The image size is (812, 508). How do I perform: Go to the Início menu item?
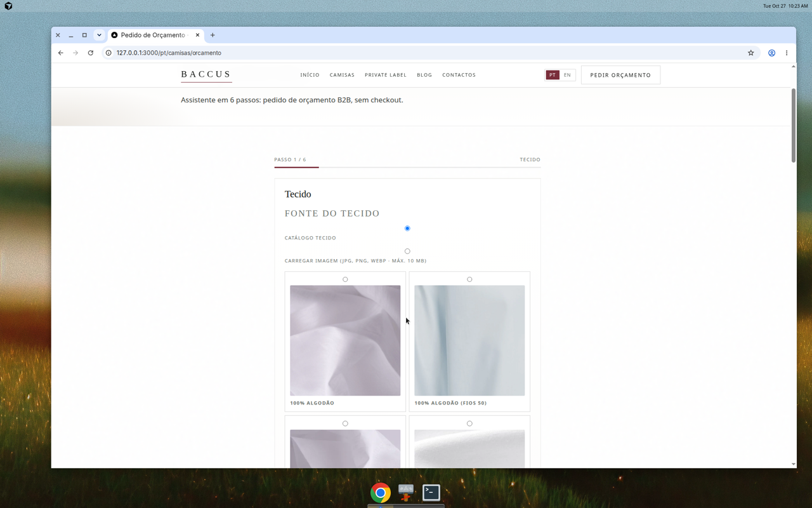tap(310, 75)
